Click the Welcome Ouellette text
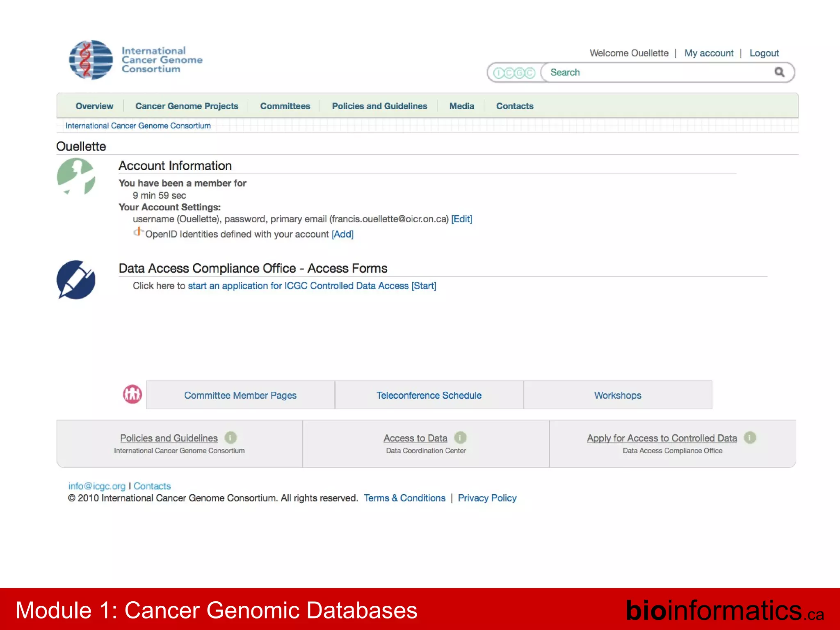The width and height of the screenshot is (840, 630). tap(629, 53)
